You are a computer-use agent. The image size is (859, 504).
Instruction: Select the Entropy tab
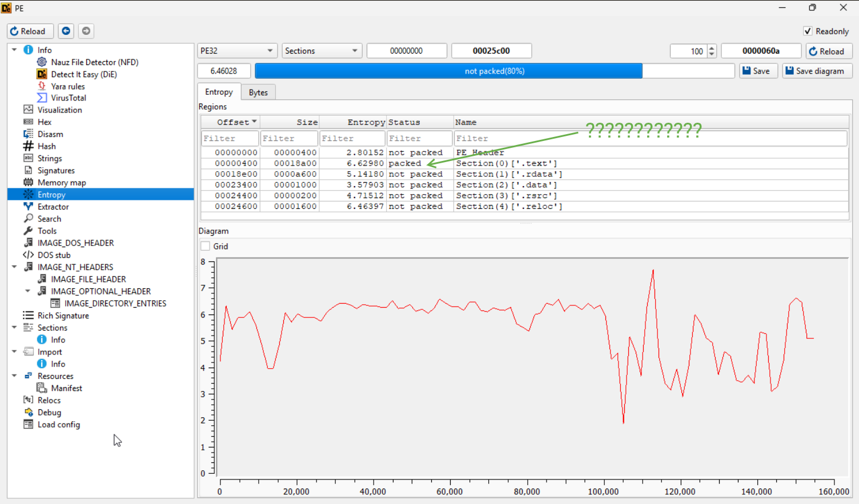[219, 92]
